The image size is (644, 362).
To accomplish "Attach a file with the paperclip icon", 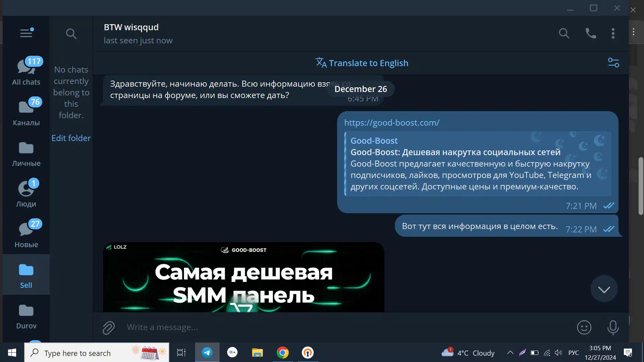I will click(x=108, y=327).
